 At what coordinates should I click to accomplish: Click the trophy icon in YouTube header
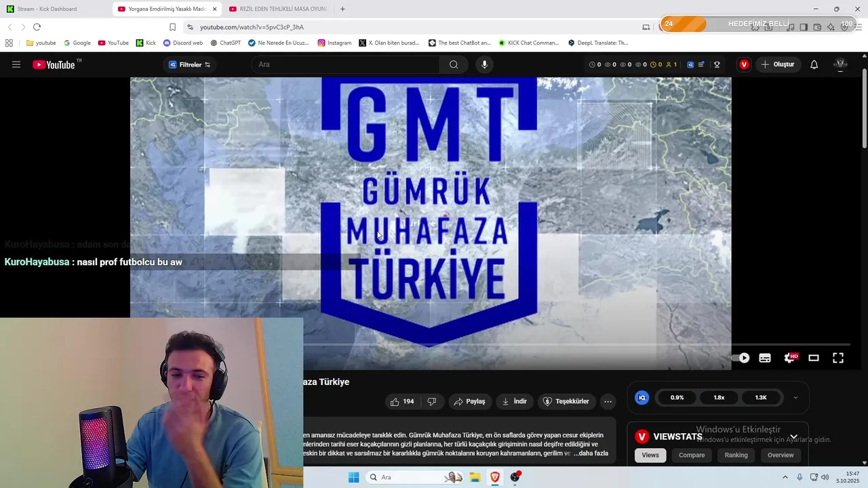pyautogui.click(x=717, y=64)
